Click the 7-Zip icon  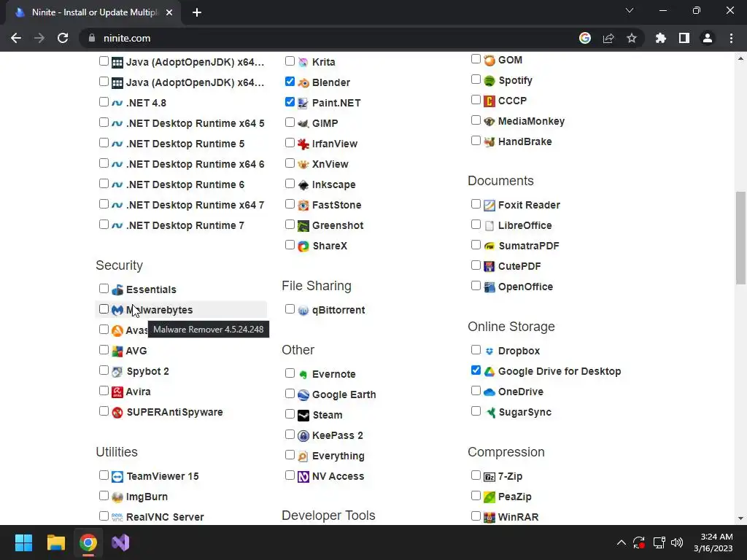489,477
